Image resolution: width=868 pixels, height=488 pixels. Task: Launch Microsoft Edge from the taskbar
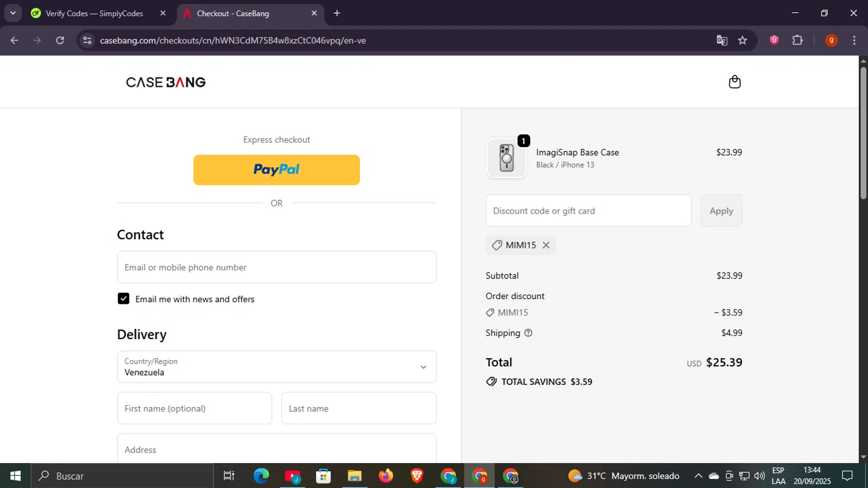261,476
